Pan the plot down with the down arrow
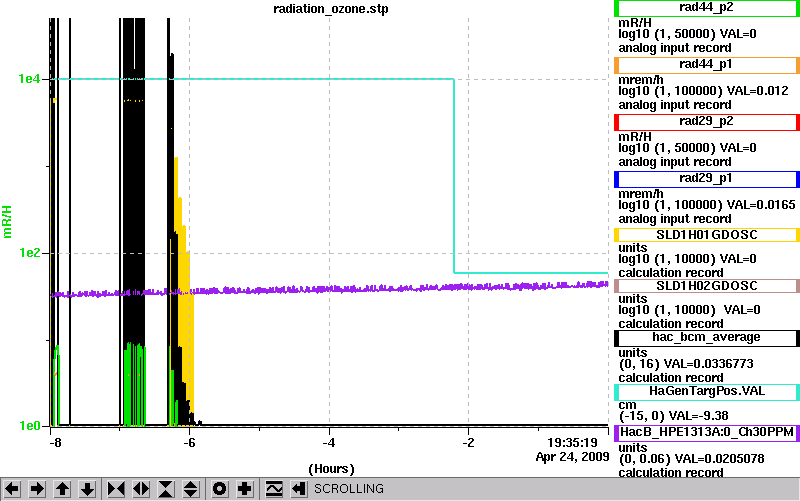 coord(87,489)
